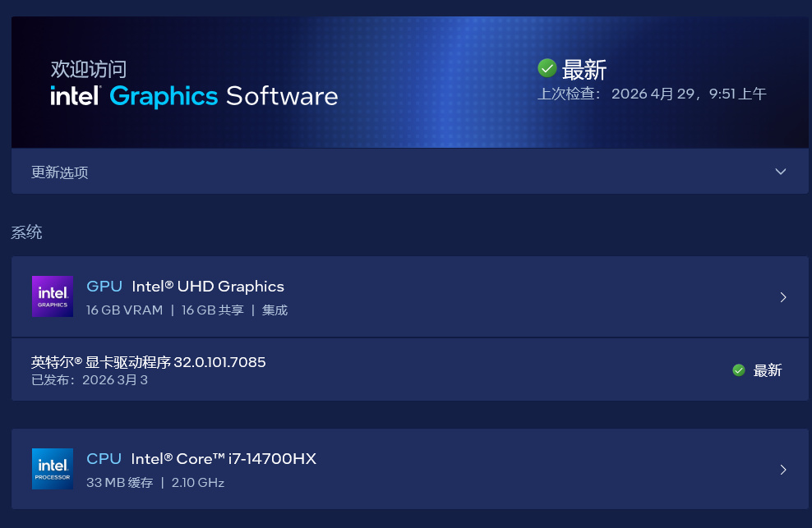This screenshot has height=528, width=812.
Task: Select the Intel® UHD Graphics title
Action: click(x=208, y=287)
